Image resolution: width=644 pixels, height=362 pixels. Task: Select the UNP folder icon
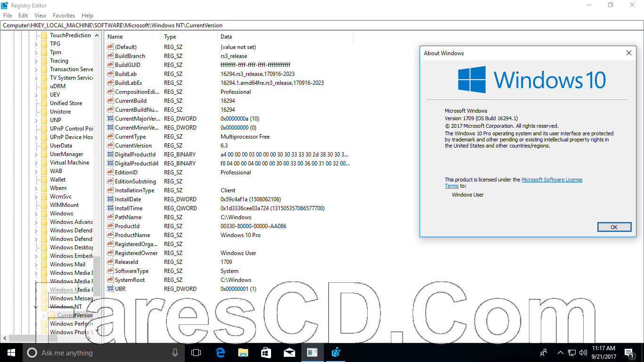point(44,120)
